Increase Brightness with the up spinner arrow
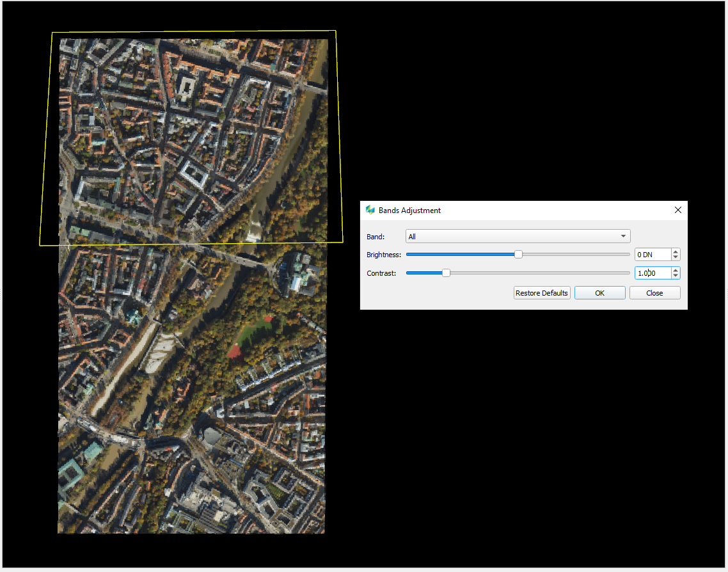Image resolution: width=728 pixels, height=572 pixels. coord(676,252)
